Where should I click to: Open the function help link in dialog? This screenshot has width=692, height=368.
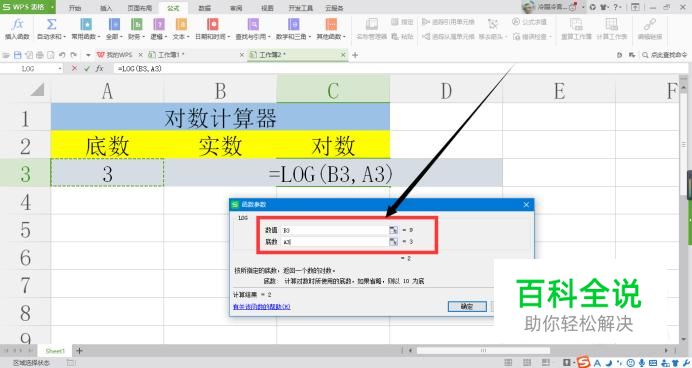pos(262,306)
